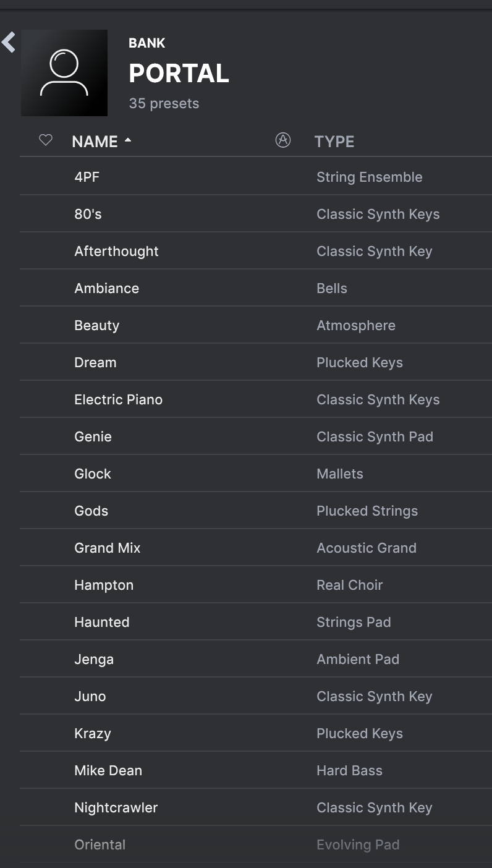
Task: Select the Hampton Real Choir preset
Action: [x=256, y=585]
